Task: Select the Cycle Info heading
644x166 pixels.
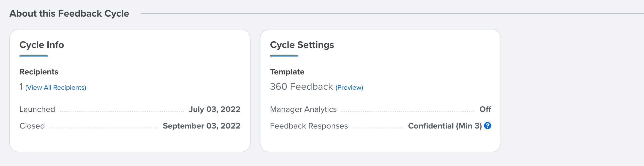Action: [42, 45]
